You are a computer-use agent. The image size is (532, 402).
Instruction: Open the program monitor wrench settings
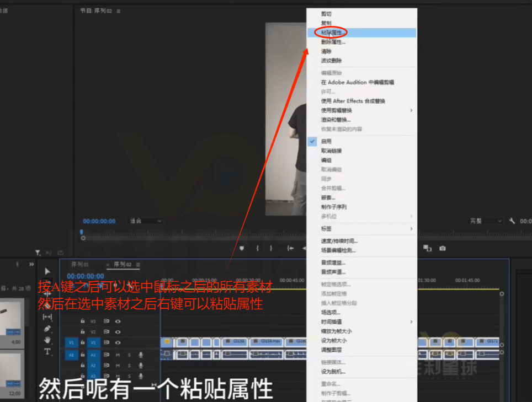[x=512, y=221]
